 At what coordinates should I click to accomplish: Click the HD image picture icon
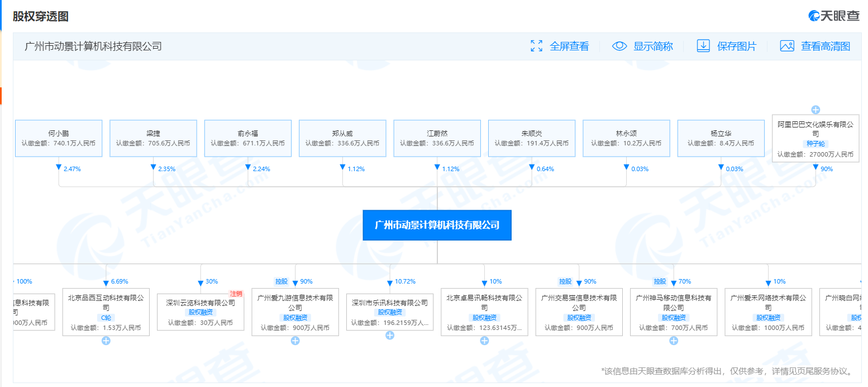coord(787,46)
